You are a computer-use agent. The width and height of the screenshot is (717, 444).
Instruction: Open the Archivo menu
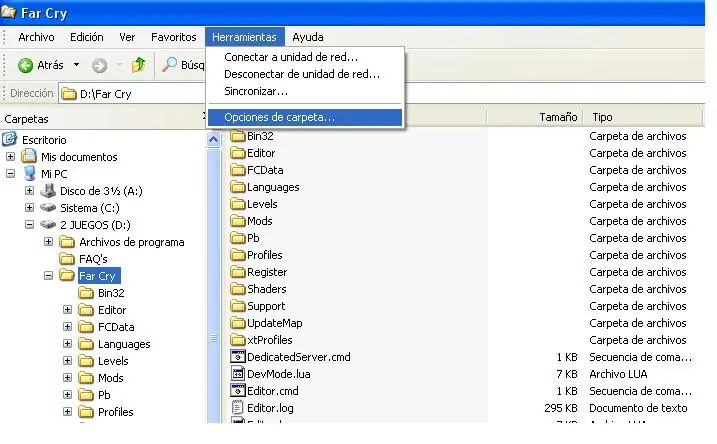coord(36,37)
